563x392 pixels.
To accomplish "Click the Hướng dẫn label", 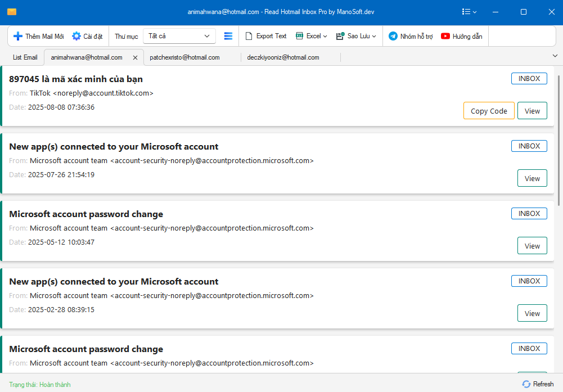I will [467, 36].
